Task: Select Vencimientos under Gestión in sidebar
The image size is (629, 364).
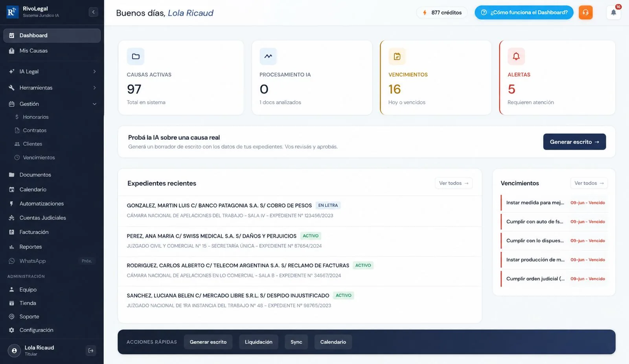Action: tap(39, 158)
